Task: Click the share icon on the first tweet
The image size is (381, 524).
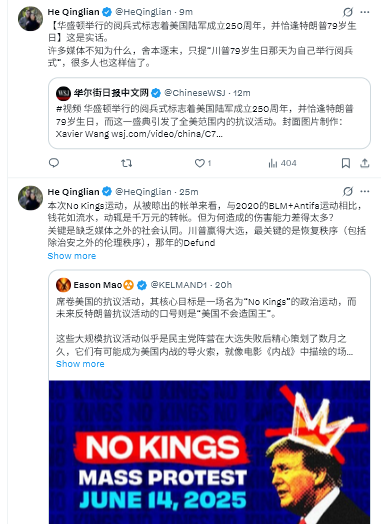Action: tap(365, 163)
